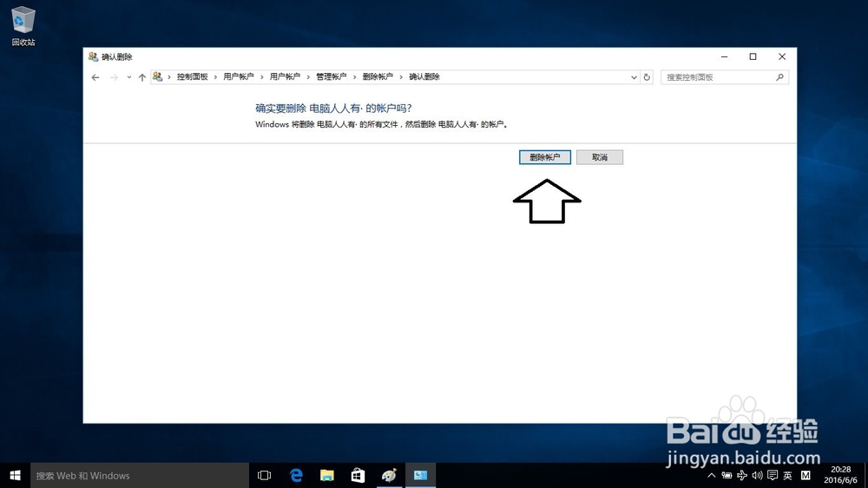Go back with the back arrow
Image resolution: width=868 pixels, height=488 pixels.
[95, 77]
